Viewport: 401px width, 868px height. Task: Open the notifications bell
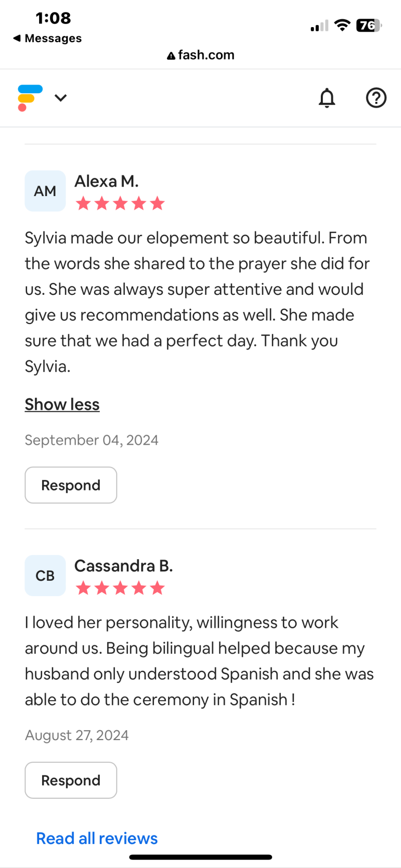(x=327, y=98)
